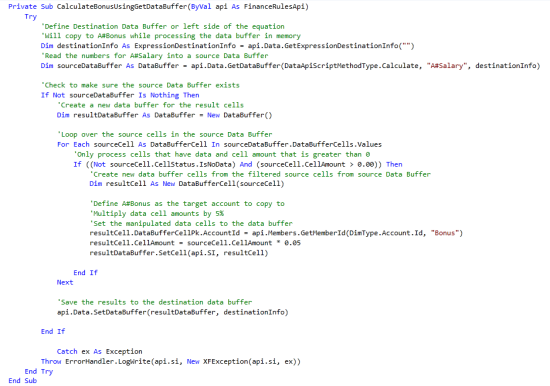Click the Throw ErrorHandler.LogWrite line

171,361
